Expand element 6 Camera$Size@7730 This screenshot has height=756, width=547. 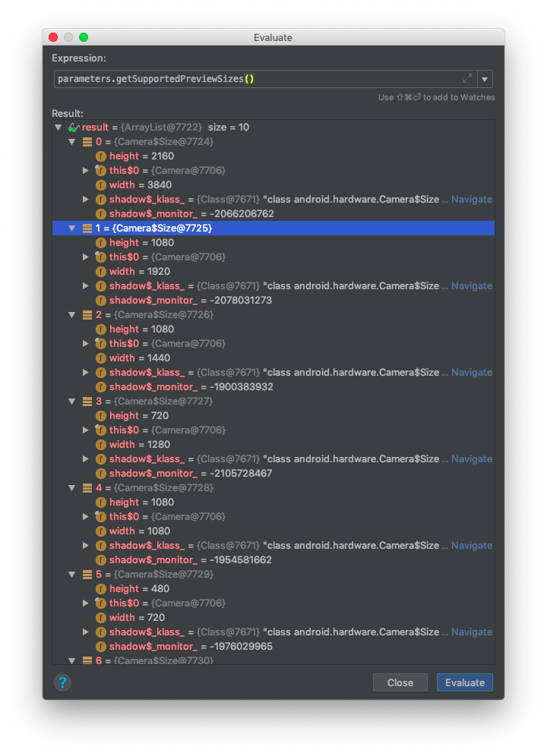click(72, 660)
